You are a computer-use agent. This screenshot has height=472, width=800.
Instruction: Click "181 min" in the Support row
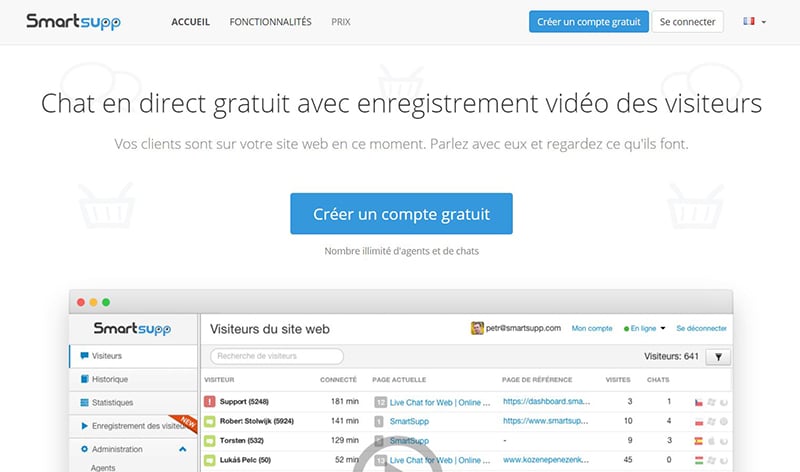tap(345, 401)
